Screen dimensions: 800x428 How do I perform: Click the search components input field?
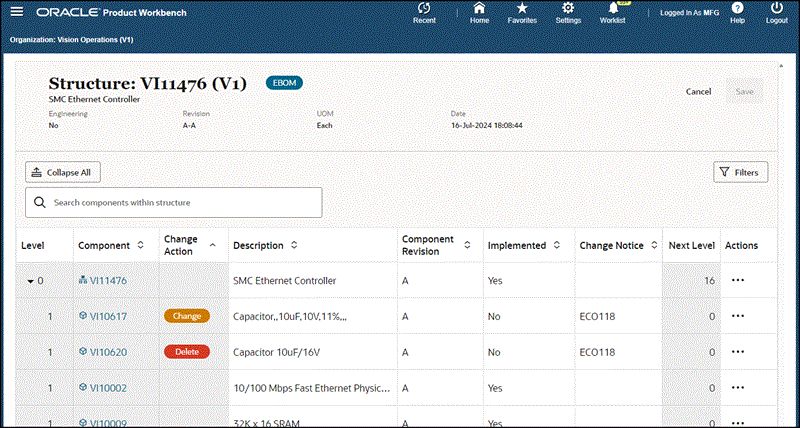[x=173, y=203]
